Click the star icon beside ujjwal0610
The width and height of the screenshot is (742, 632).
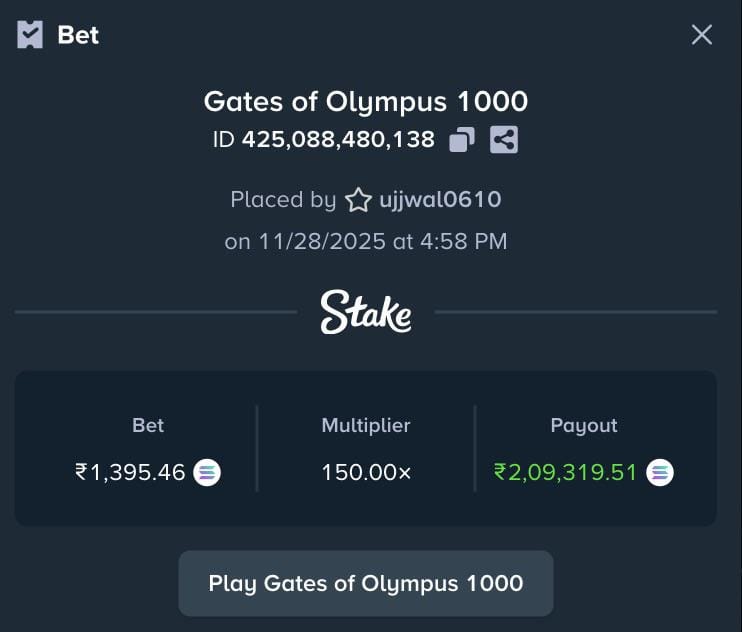[358, 200]
